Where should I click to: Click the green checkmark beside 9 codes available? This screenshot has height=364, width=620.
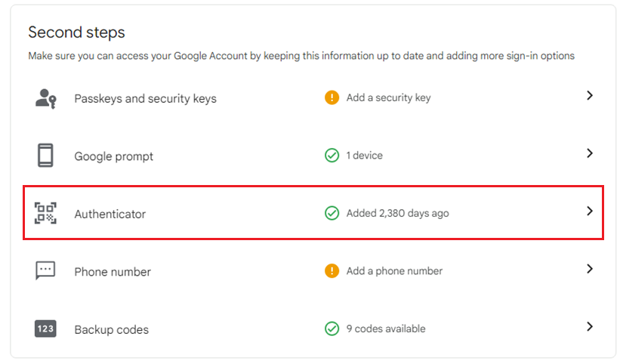[332, 329]
